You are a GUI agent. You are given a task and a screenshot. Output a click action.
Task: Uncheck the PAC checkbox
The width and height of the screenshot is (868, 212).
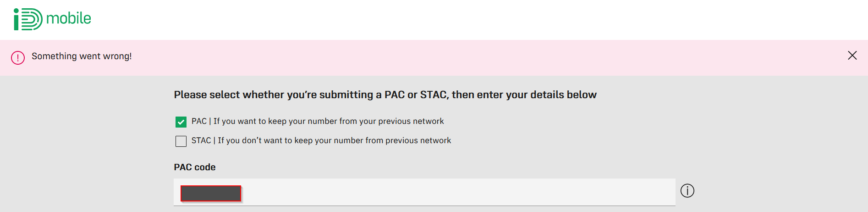tap(181, 122)
